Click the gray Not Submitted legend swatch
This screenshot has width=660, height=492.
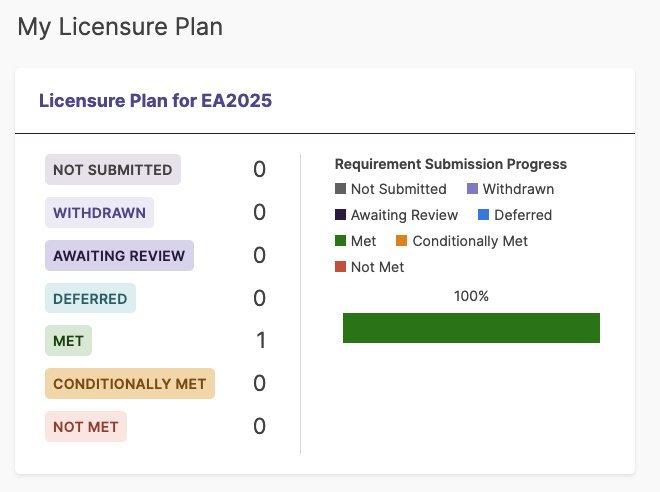pos(341,189)
